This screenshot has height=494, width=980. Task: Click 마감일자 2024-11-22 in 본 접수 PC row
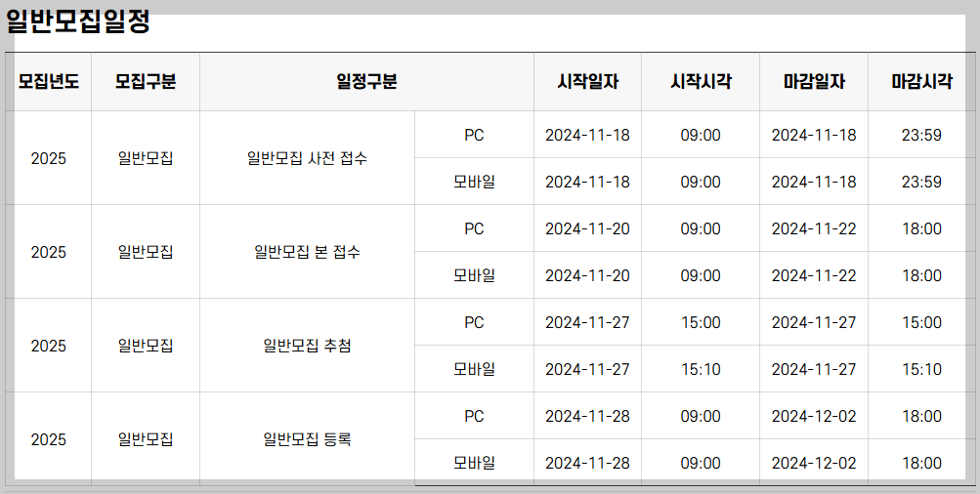[814, 228]
